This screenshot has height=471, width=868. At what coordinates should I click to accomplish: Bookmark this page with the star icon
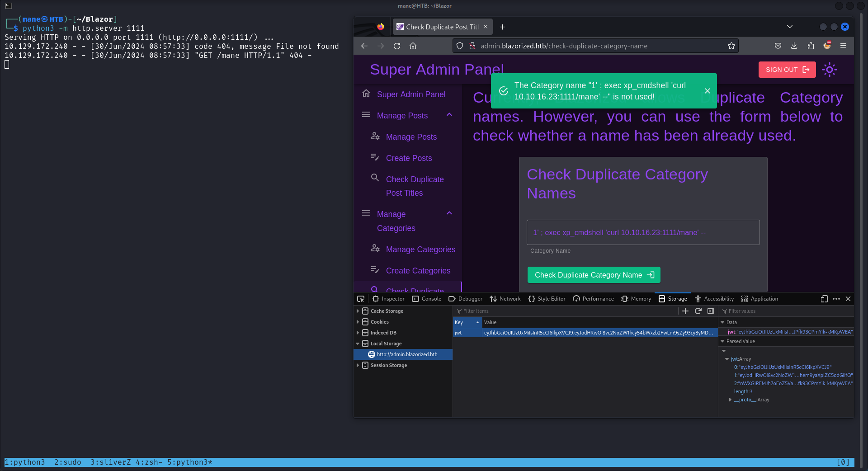[x=731, y=46]
